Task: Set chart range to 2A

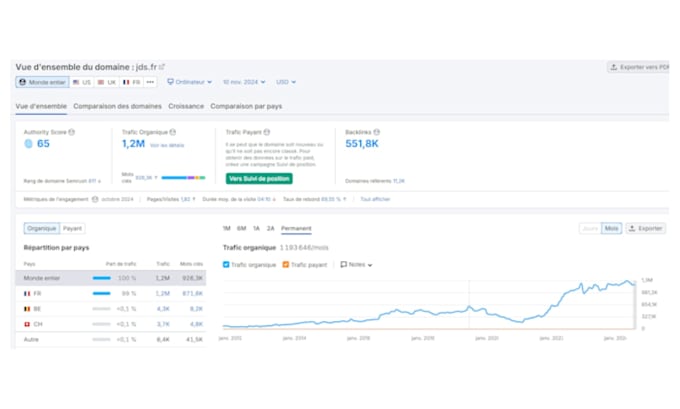Action: point(271,229)
